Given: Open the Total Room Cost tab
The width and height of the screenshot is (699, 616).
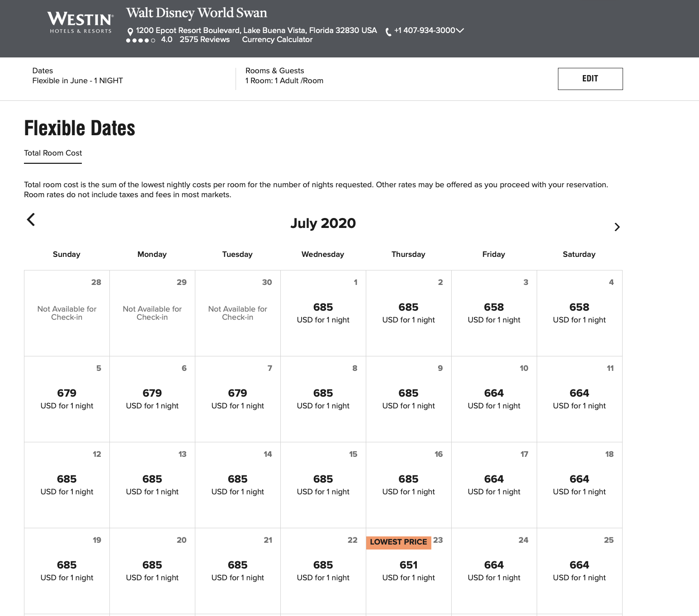Looking at the screenshot, I should pos(53,153).
